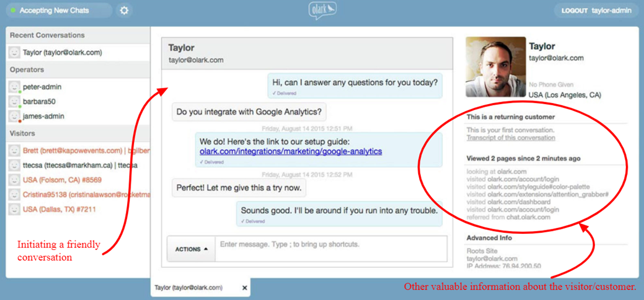Viewport: 644px width, 300px height.
Task: Click avatar icon beside Cristina95138 visitor
Action: [x=15, y=194]
